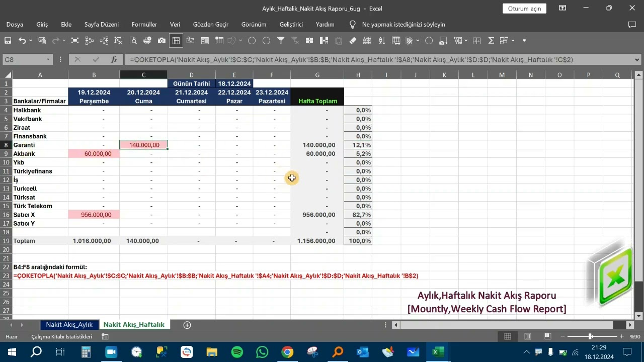644x362 pixels.
Task: Switch to Page Layout view icon
Action: point(528,336)
